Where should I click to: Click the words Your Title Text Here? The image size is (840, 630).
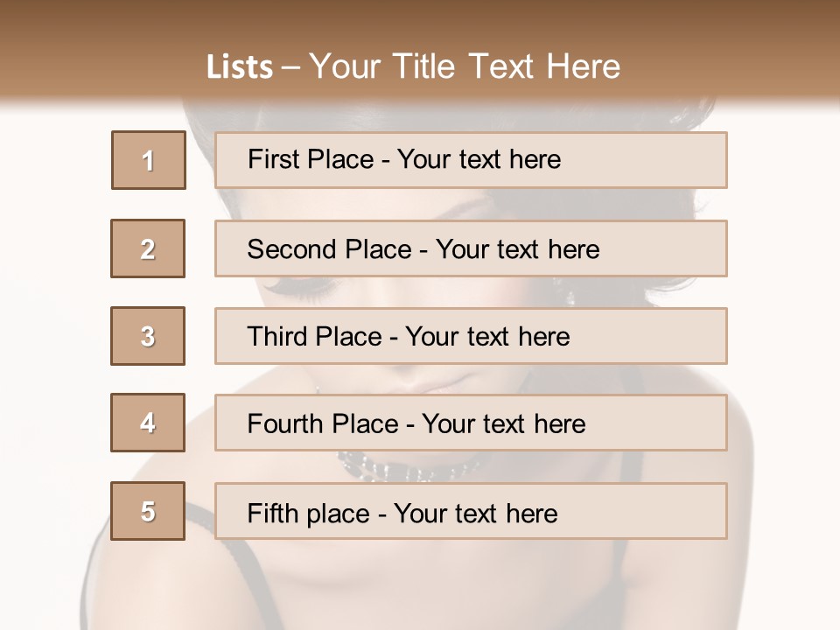465,66
